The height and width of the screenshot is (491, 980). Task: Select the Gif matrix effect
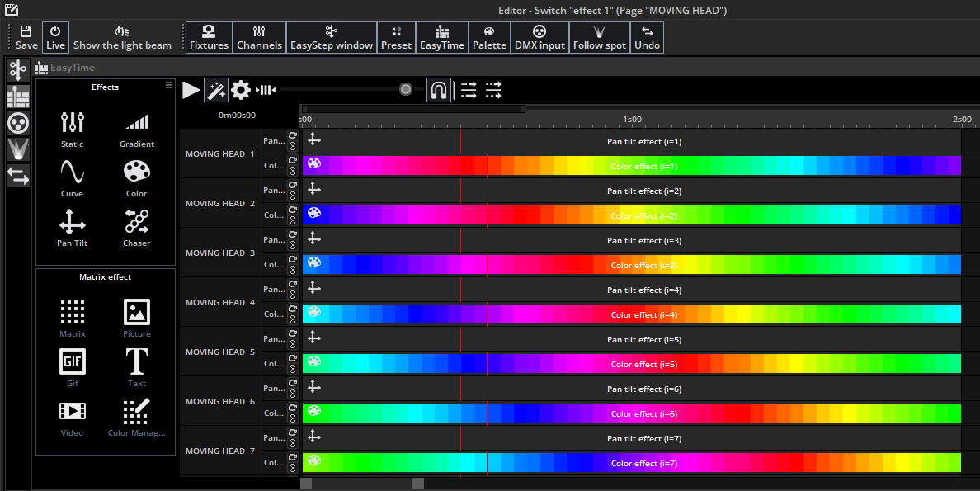(x=72, y=366)
